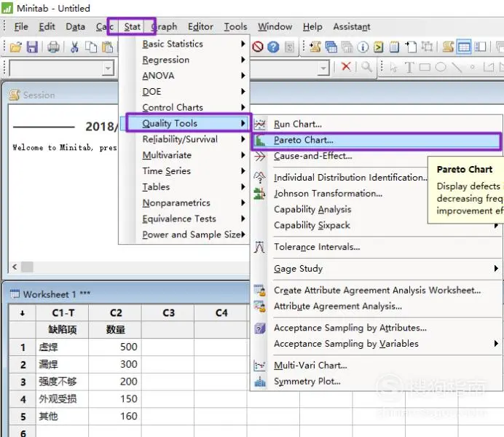The image size is (504, 437).
Task: Click the Copy icon in toolbar
Action: pos(91,47)
